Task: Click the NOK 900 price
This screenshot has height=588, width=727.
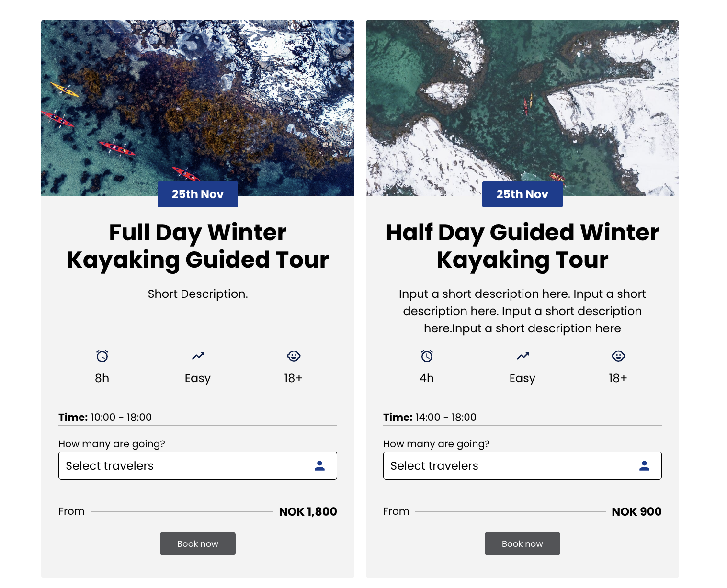Action: 636,511
